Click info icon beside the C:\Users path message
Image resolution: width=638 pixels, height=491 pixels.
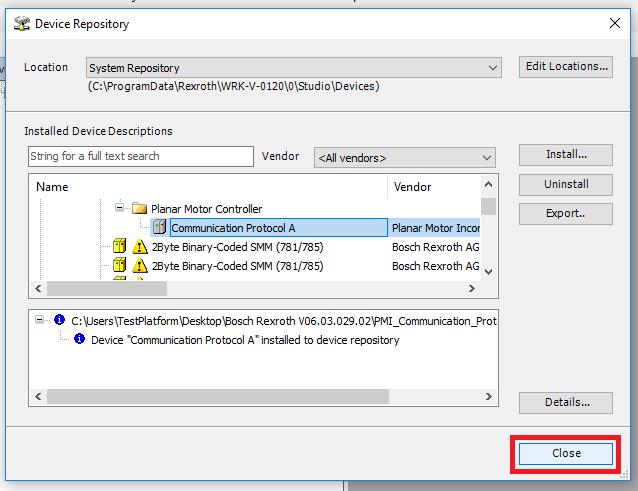click(59, 321)
